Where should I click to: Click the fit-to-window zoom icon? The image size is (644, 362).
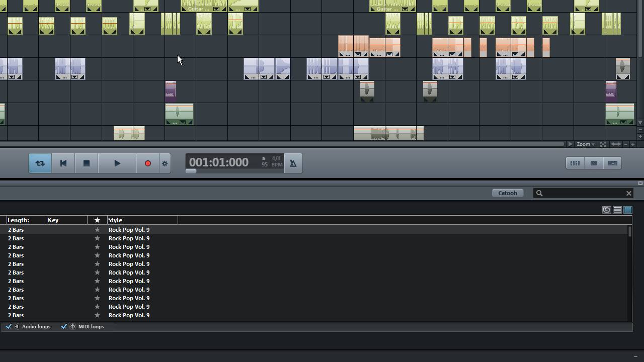click(603, 144)
